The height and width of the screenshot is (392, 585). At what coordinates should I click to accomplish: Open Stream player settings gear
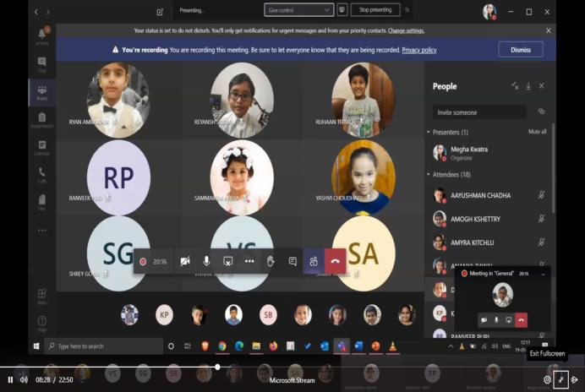tap(547, 379)
